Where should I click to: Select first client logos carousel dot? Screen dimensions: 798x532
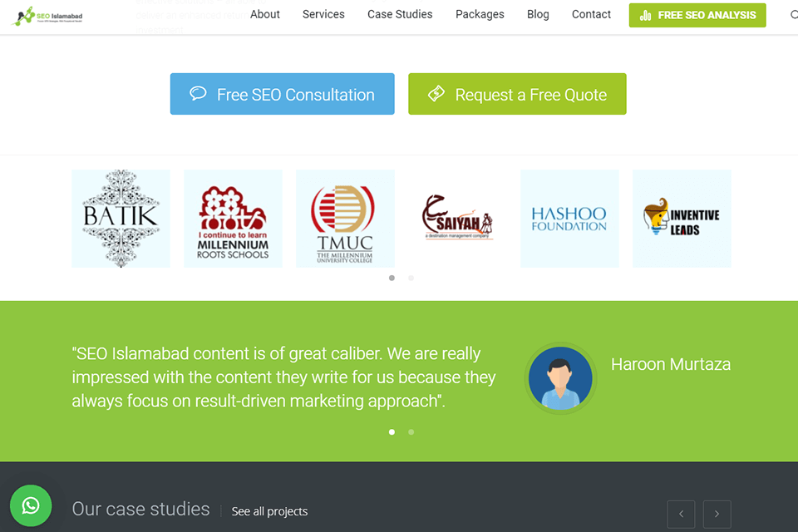pos(392,278)
